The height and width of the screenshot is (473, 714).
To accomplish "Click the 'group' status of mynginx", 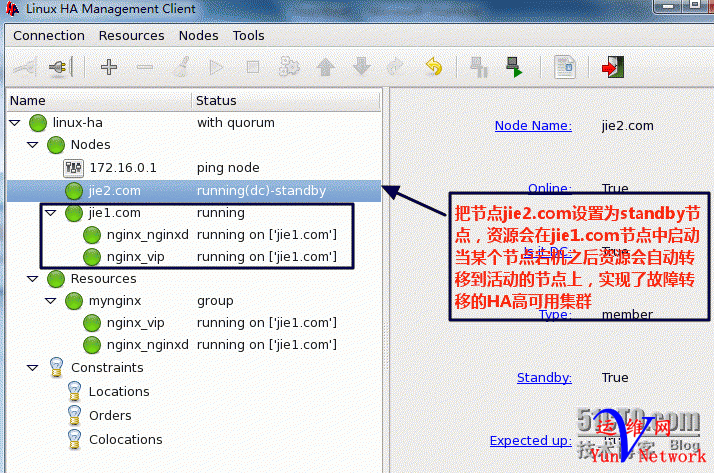I will [215, 301].
